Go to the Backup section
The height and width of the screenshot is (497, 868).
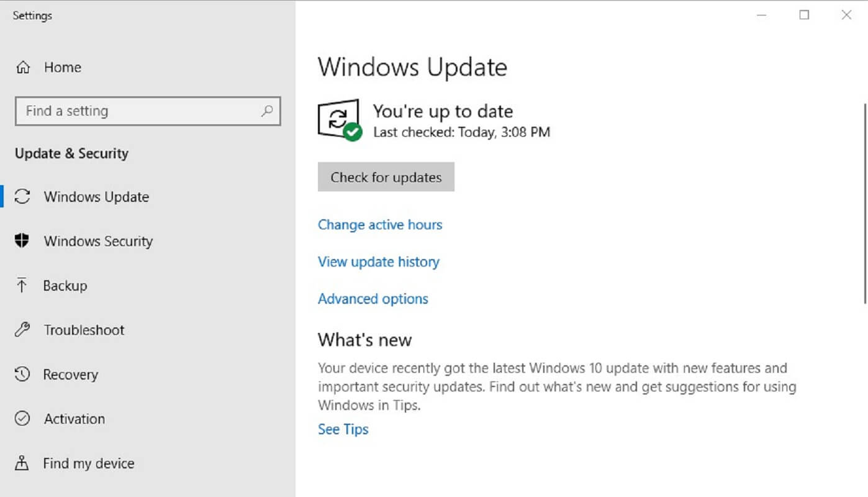tap(65, 286)
